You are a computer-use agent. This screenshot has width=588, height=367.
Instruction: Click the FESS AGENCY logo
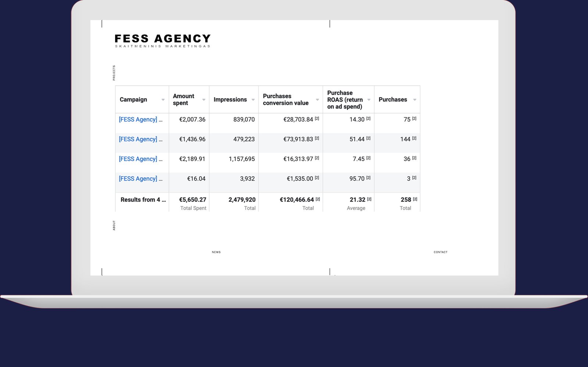pos(162,40)
